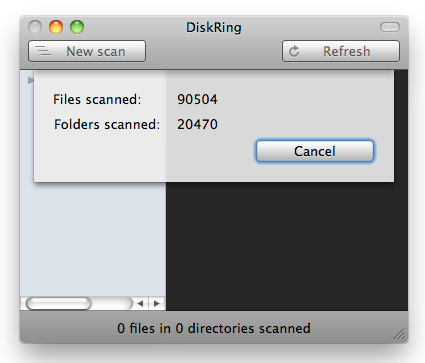
Task: Click the green zoom window button
Action: coord(77,27)
